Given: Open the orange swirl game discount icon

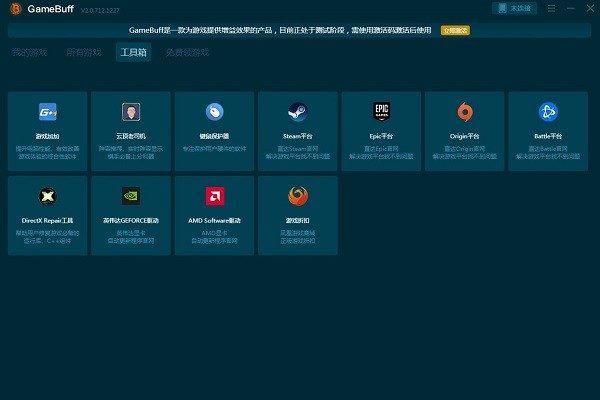Looking at the screenshot, I should (297, 196).
